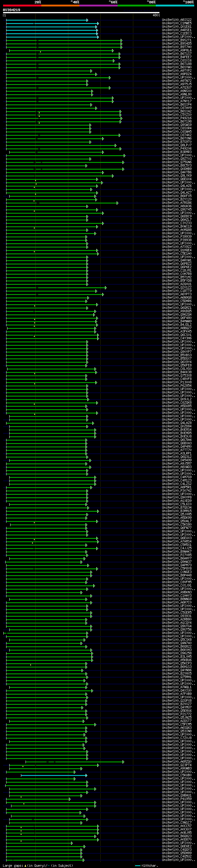Viewport: 197px width, 868px height.
Task: Select hit label UniRef100_C3YZ33
Action: (x=177, y=223)
